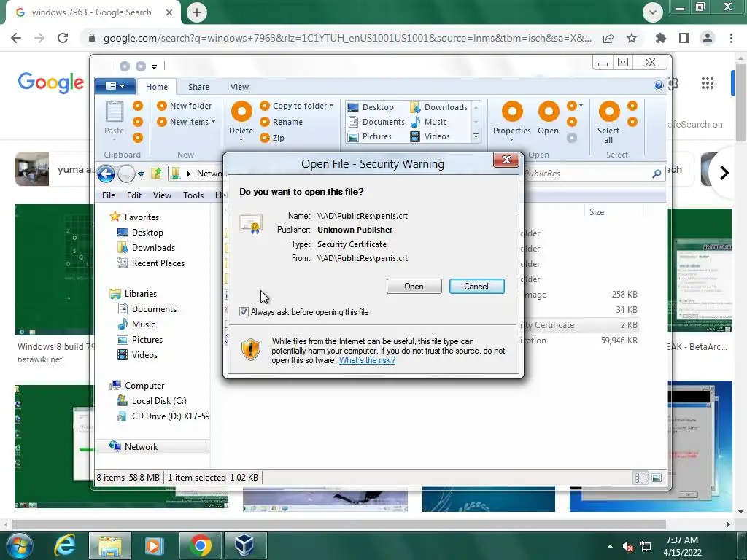Screen dimensions: 747x560
Task: Close the Security Warning dialog
Action: pyautogui.click(x=506, y=160)
